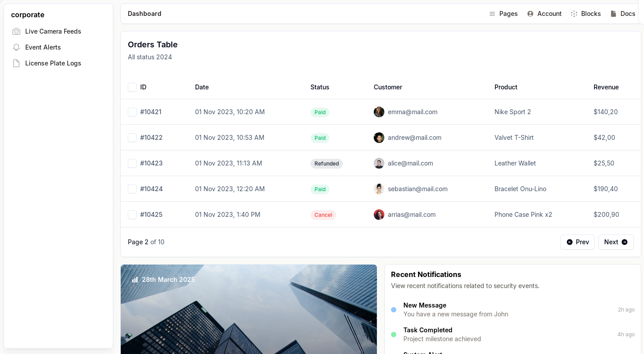Viewport: 644px width, 354px height.
Task: Go to the next orders page
Action: click(616, 242)
